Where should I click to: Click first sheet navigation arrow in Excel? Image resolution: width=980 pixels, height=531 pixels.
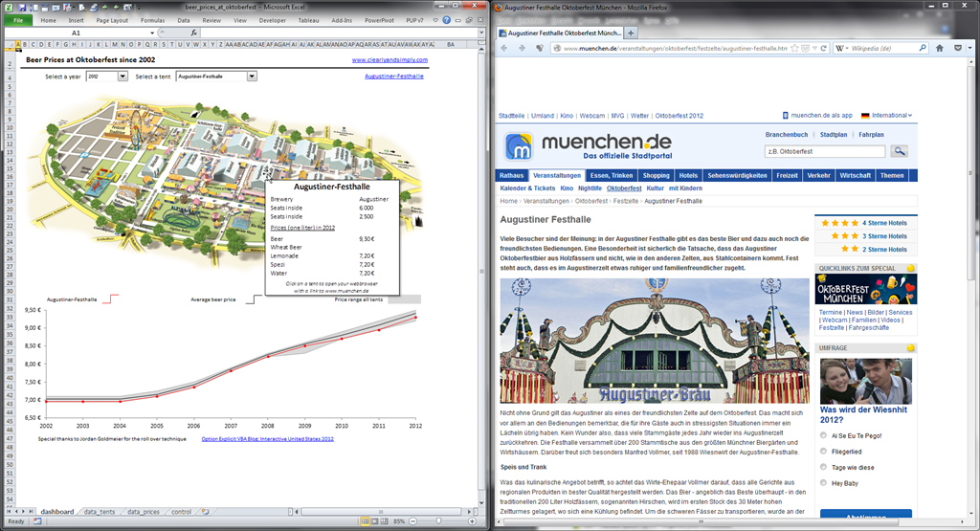pos(9,512)
